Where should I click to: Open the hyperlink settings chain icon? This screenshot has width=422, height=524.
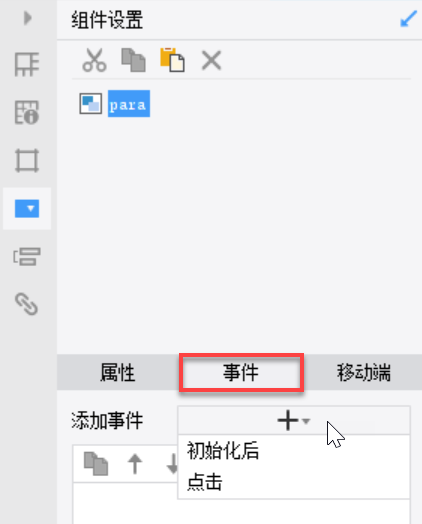pos(27,304)
